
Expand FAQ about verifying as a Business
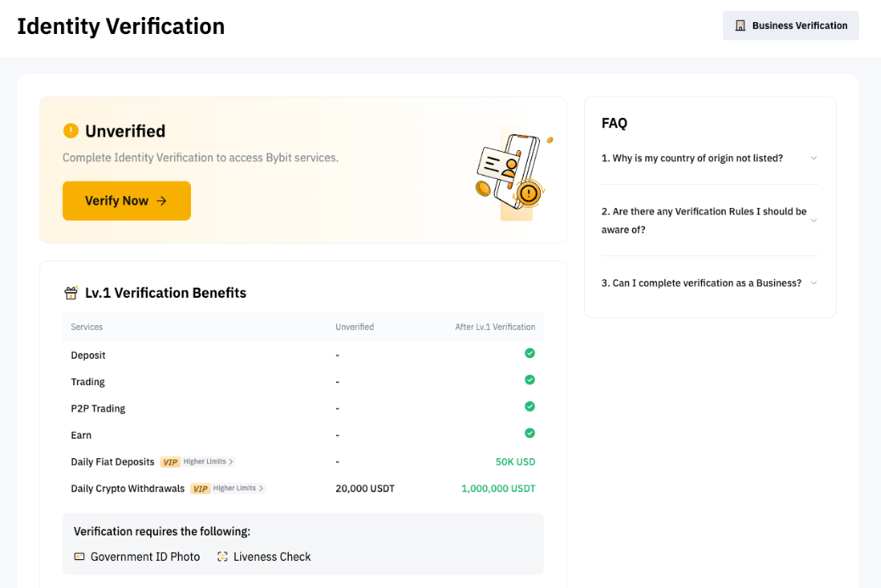(710, 283)
